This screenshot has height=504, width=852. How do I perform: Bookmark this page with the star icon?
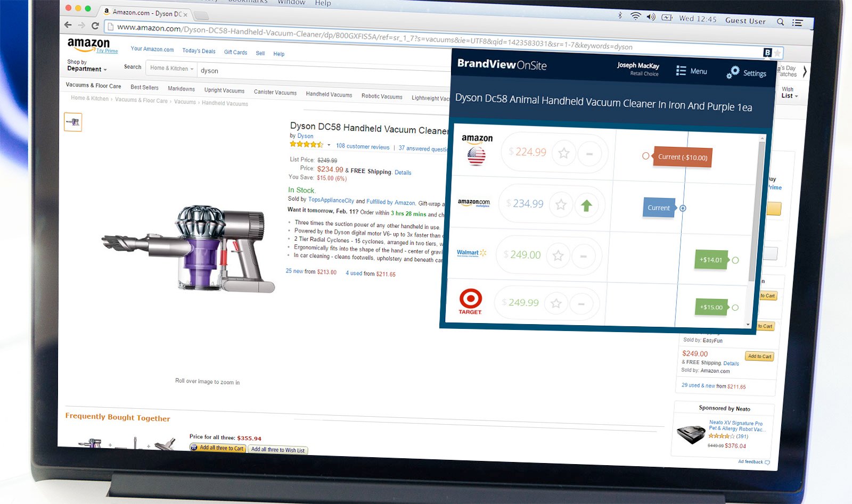point(777,53)
